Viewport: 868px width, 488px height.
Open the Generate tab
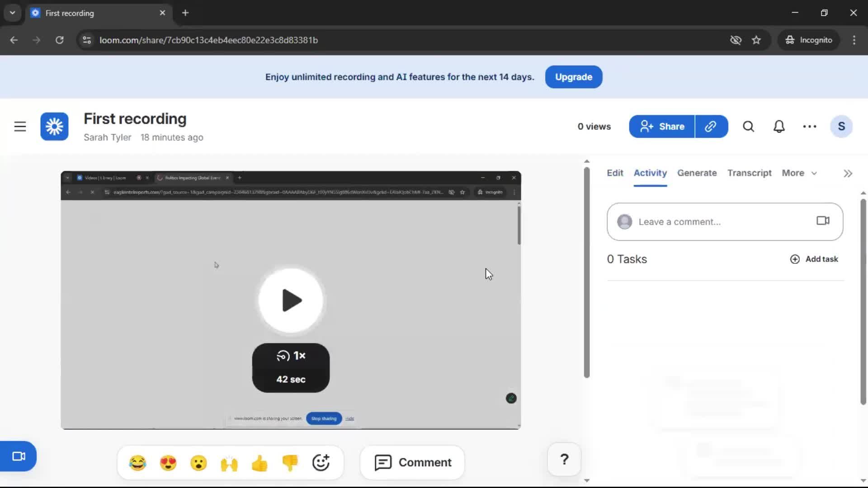tap(697, 173)
